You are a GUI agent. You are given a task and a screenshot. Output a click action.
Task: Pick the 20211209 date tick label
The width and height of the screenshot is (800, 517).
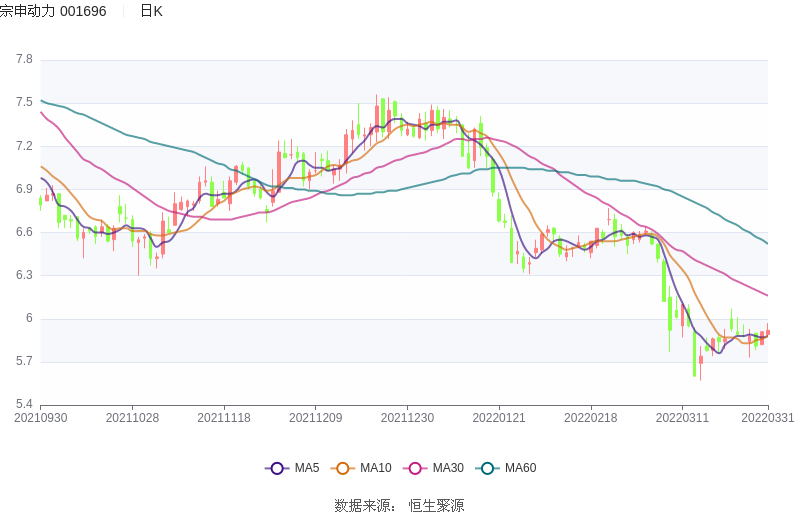pyautogui.click(x=316, y=418)
